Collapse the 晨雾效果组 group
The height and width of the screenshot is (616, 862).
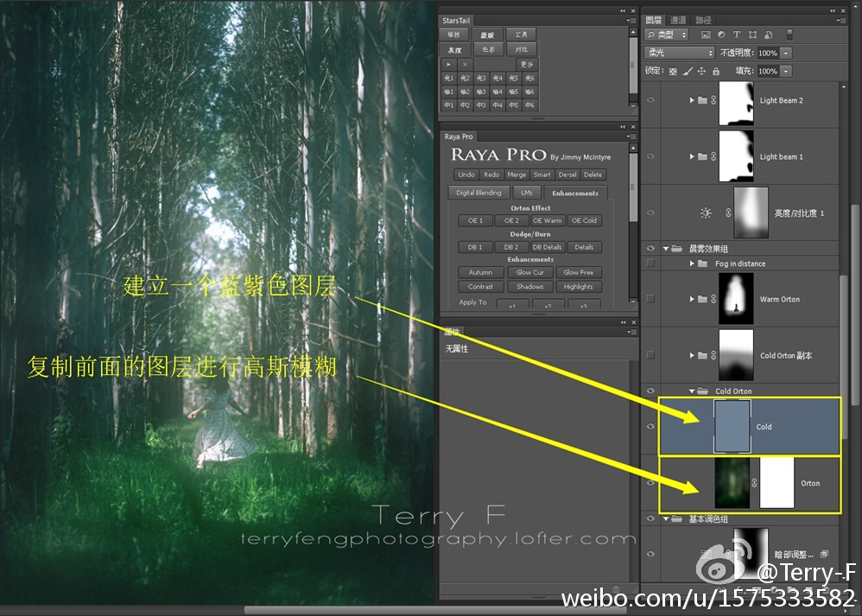[666, 249]
